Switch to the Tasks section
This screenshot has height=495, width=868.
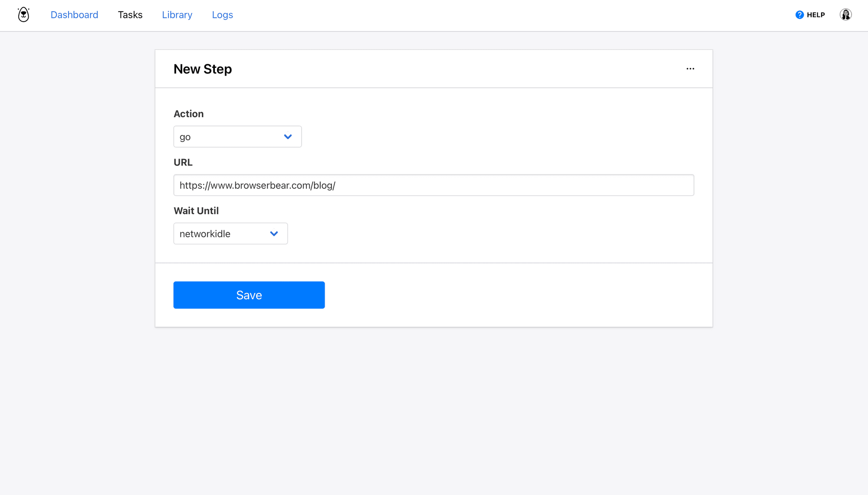coord(130,14)
